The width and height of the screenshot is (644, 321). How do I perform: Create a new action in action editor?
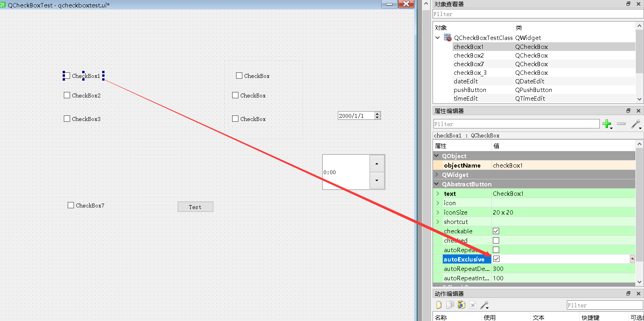coord(439,305)
